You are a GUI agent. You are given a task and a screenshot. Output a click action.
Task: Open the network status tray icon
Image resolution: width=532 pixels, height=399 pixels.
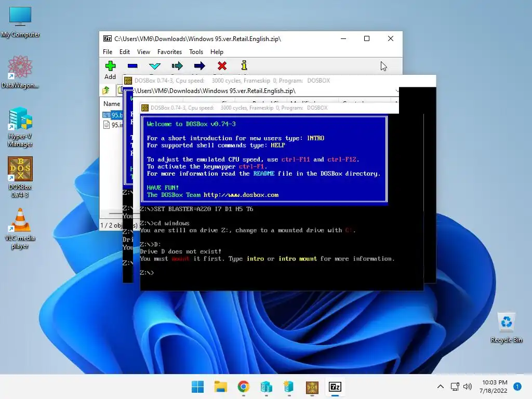tap(455, 387)
